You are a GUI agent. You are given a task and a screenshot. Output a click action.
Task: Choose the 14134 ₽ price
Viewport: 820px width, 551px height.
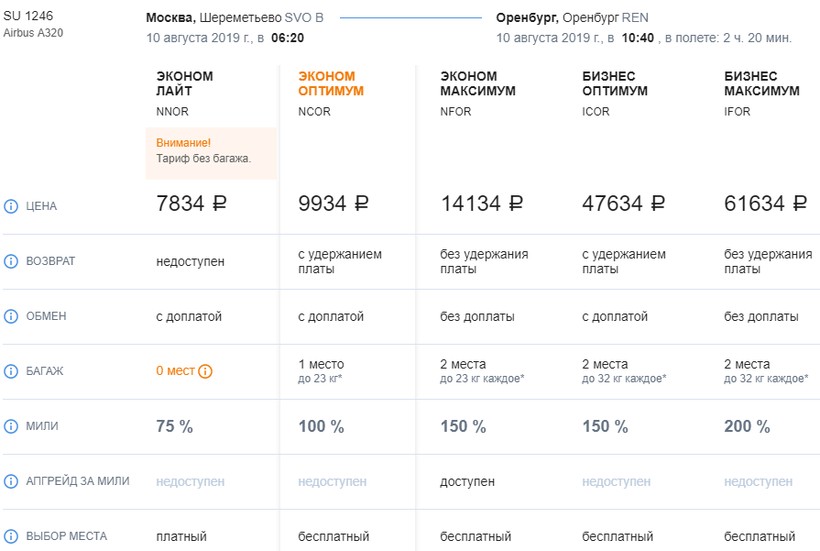pyautogui.click(x=482, y=205)
